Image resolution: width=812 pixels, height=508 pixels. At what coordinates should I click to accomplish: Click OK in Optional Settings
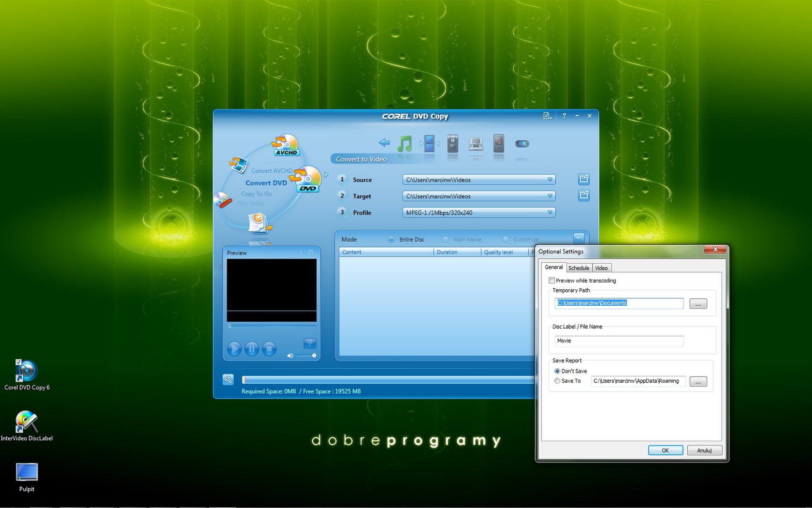(x=666, y=450)
